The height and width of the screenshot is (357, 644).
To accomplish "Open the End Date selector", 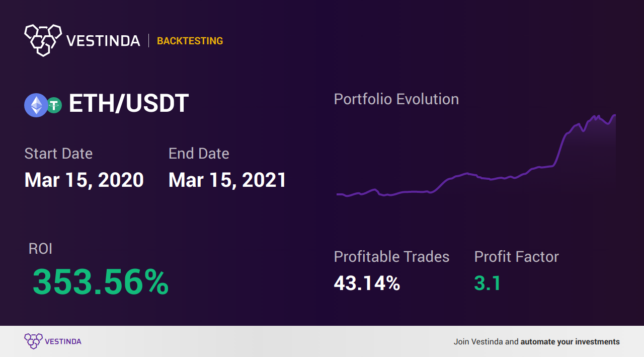I will (x=199, y=153).
